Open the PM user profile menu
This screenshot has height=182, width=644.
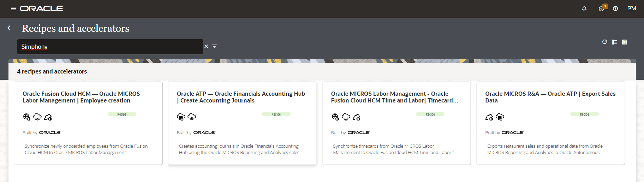coord(632,8)
